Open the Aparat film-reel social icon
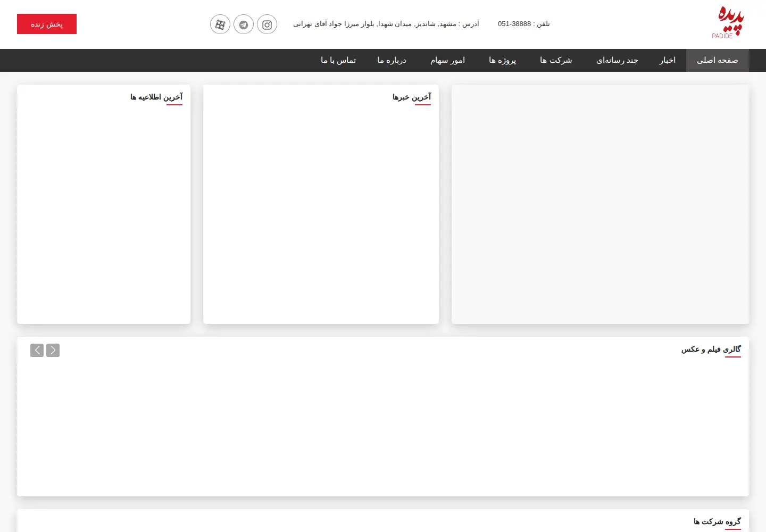This screenshot has width=766, height=532. point(220,24)
